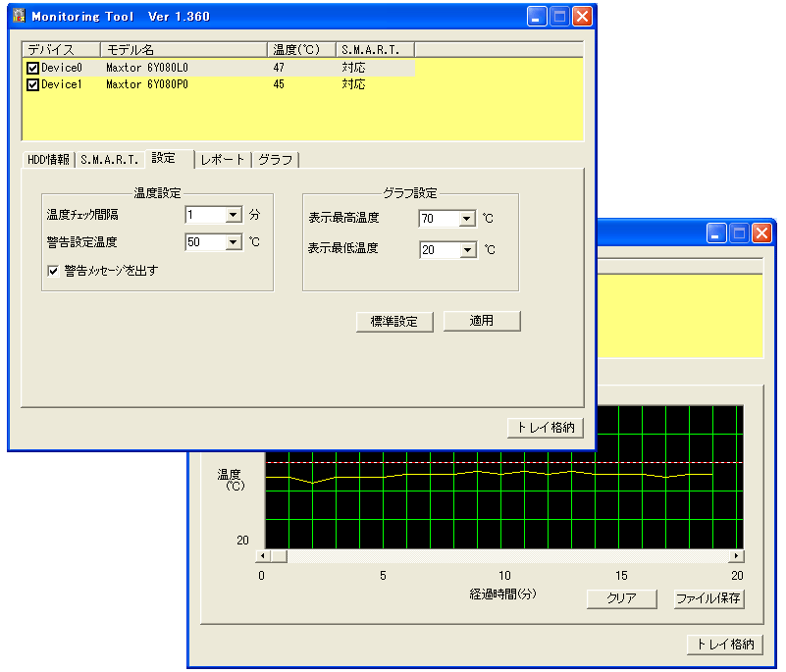Click the 標準設定 button

coord(394,321)
